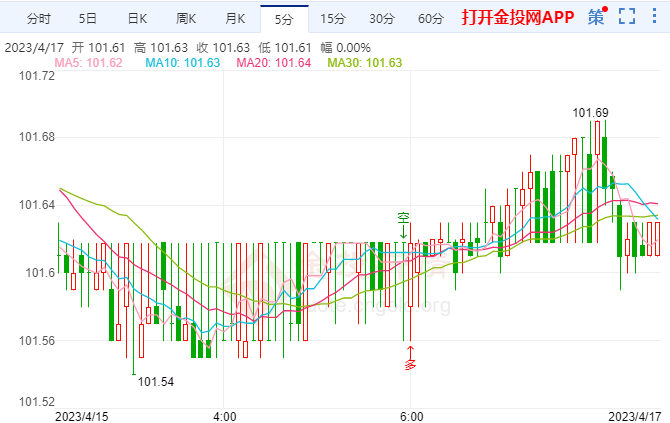This screenshot has height=423, width=670.
Task: Click the 101.6 y-axis label
Action: point(41,273)
